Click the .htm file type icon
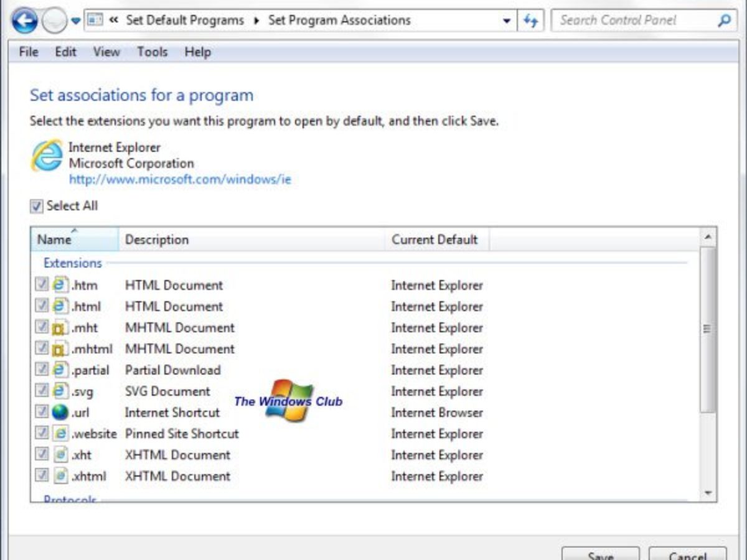This screenshot has height=560, width=747. click(60, 286)
